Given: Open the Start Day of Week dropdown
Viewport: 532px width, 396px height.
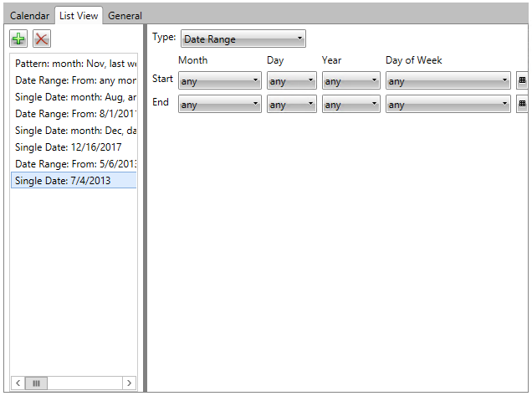Looking at the screenshot, I should (x=448, y=81).
